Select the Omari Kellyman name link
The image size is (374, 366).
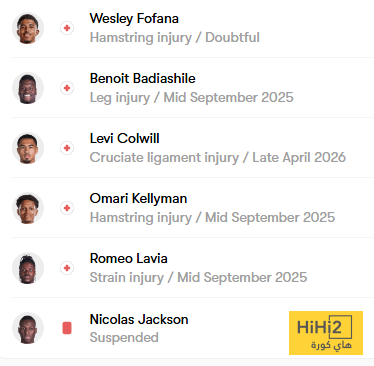[x=138, y=199]
